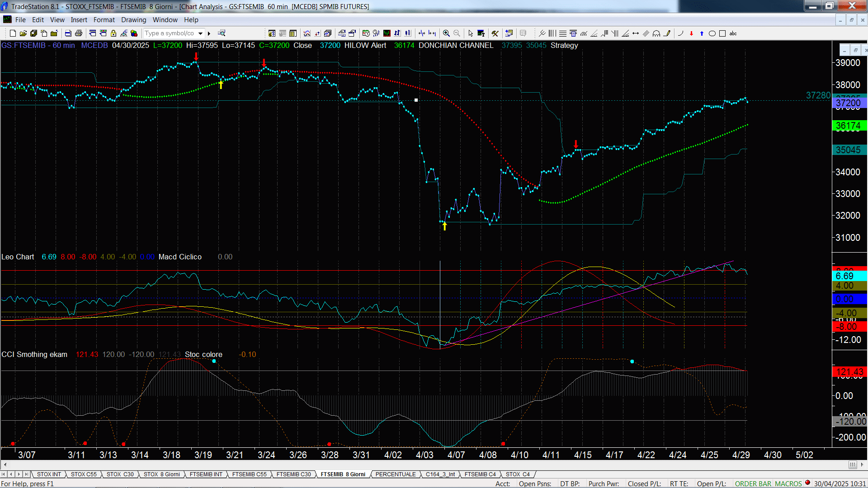Select the ellipse drawing tool

712,33
